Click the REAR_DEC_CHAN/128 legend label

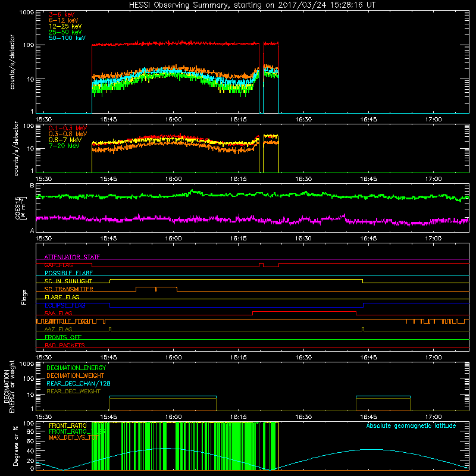pos(79,383)
